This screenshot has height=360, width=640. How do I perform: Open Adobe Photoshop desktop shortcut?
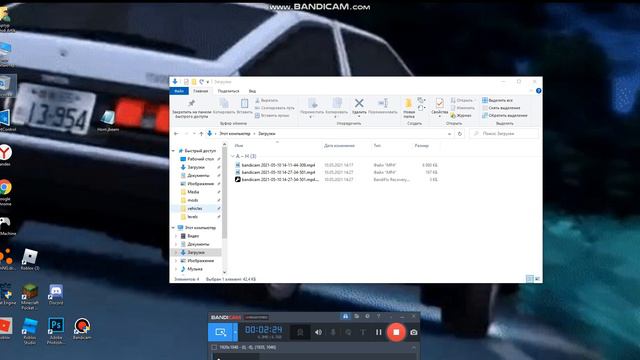pyautogui.click(x=56, y=331)
